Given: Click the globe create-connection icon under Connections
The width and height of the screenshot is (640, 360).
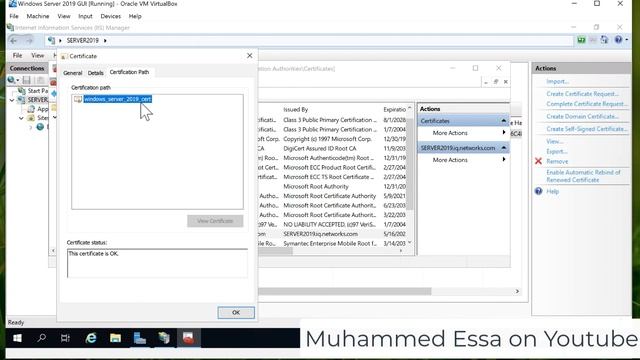Looking at the screenshot, I should [x=11, y=80].
